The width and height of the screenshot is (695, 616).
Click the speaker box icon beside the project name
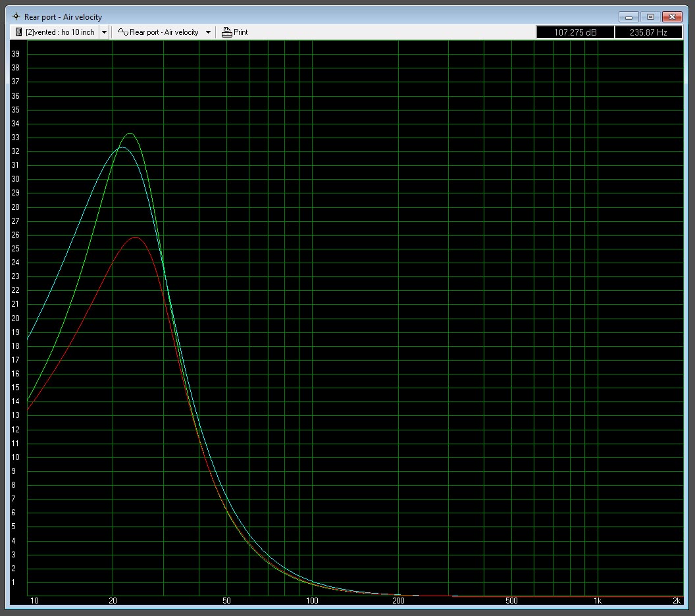click(18, 32)
